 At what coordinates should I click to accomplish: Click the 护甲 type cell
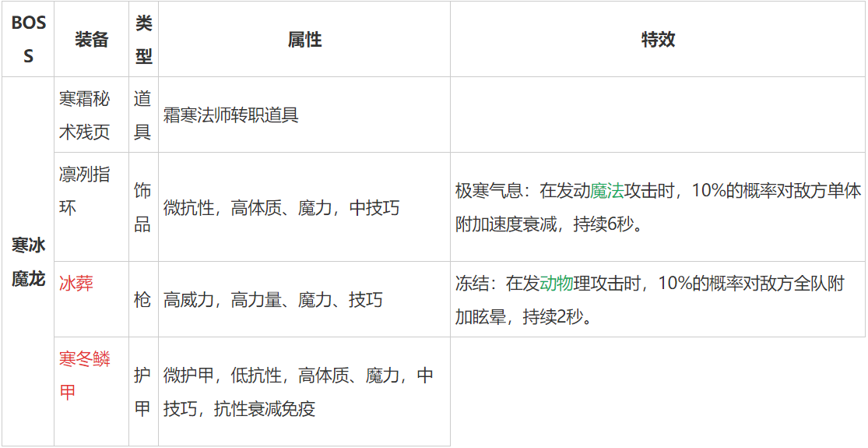(142, 392)
